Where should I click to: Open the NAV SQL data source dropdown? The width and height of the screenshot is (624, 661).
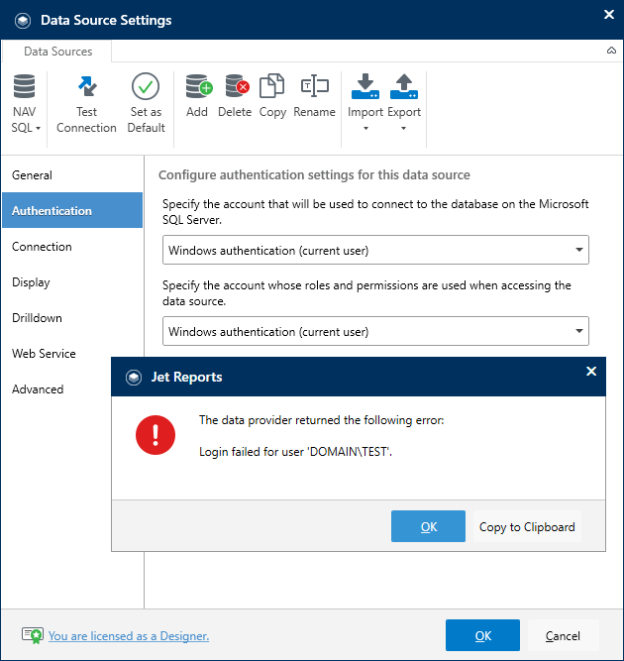[25, 104]
